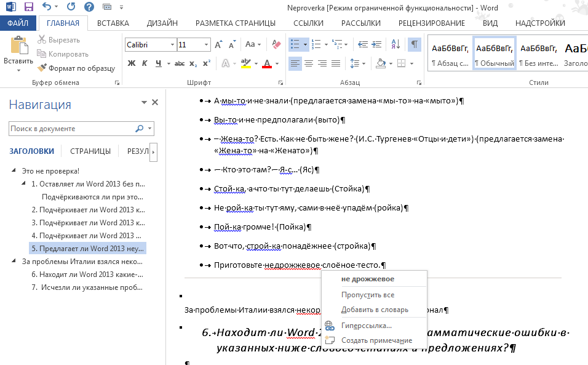Toggle bold Ж formatting
Viewport: 588px width, 365px height.
coord(132,63)
